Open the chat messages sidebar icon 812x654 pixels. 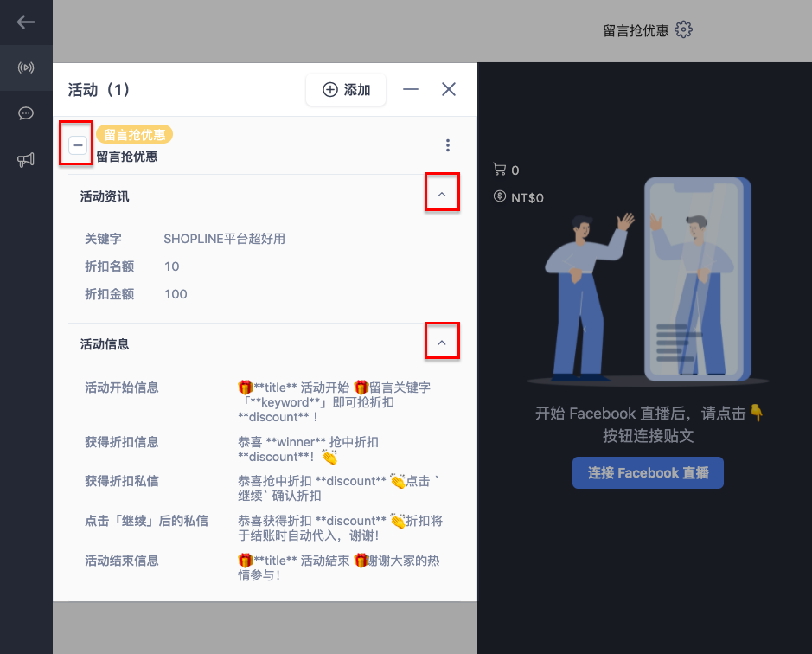pos(26,113)
